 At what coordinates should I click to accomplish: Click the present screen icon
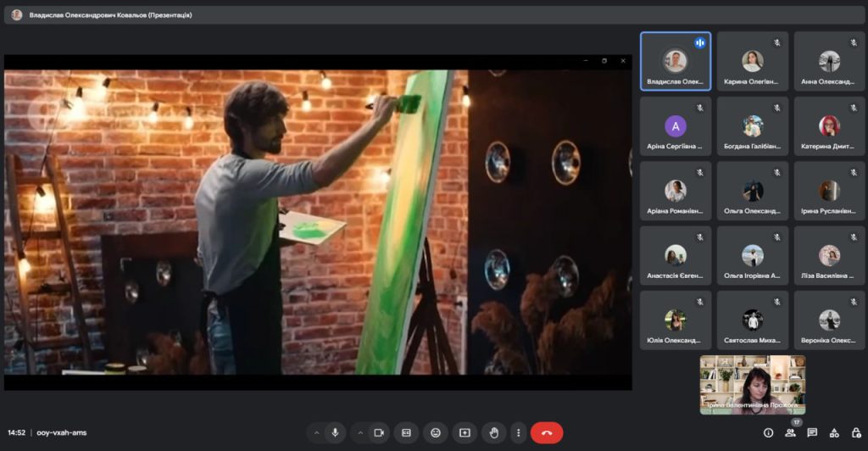pyautogui.click(x=465, y=432)
